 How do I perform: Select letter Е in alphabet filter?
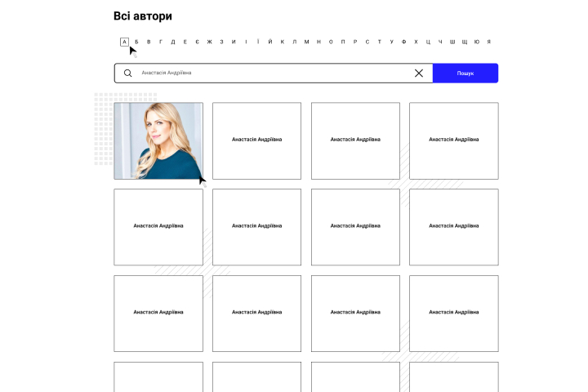pyautogui.click(x=185, y=42)
